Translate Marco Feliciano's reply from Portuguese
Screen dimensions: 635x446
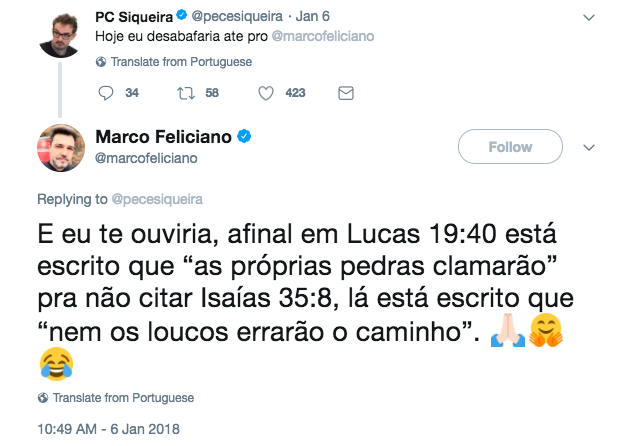click(x=123, y=398)
